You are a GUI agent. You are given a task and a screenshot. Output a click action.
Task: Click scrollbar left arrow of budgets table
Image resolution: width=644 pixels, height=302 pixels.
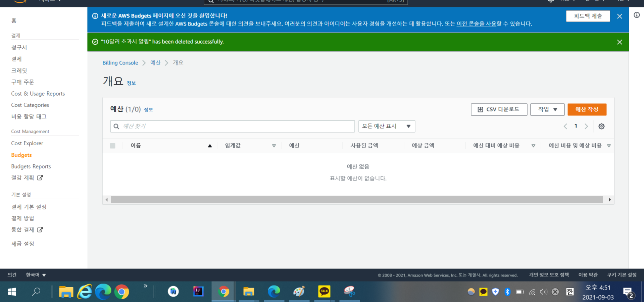coord(107,200)
